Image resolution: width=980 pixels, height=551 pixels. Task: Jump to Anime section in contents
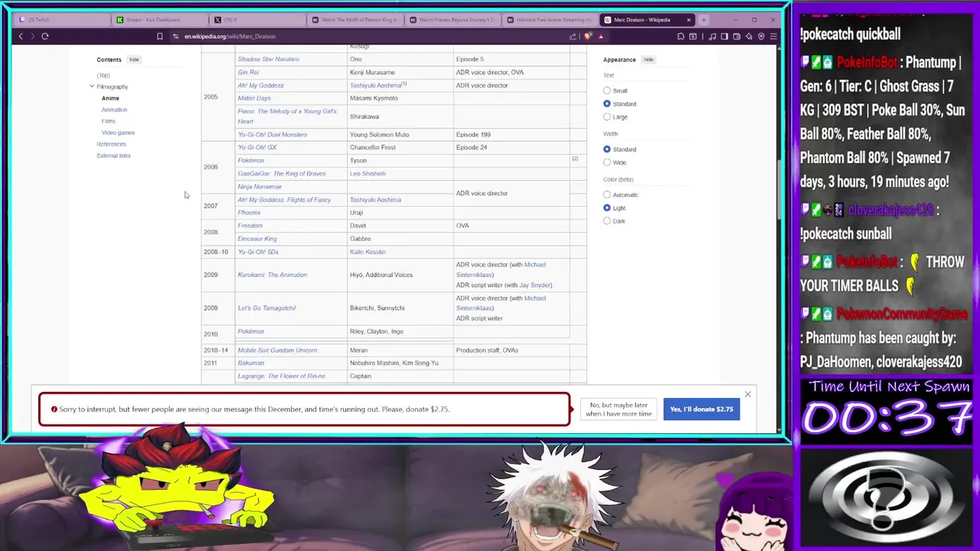coord(110,98)
